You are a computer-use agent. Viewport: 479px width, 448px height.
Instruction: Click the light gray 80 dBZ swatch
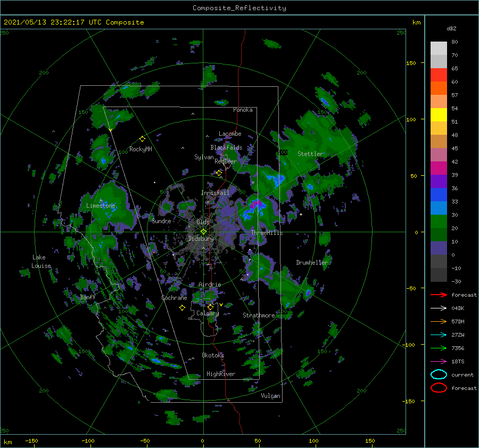pos(439,48)
